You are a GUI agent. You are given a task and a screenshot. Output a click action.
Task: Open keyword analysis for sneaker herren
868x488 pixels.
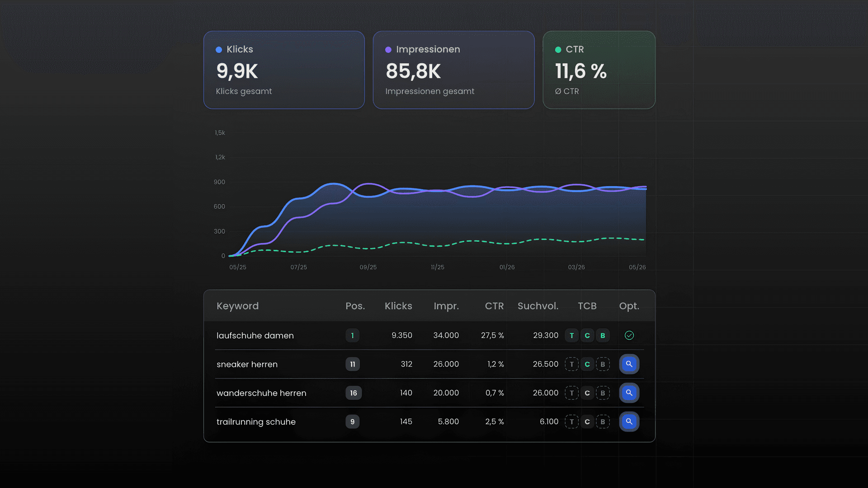(x=629, y=364)
